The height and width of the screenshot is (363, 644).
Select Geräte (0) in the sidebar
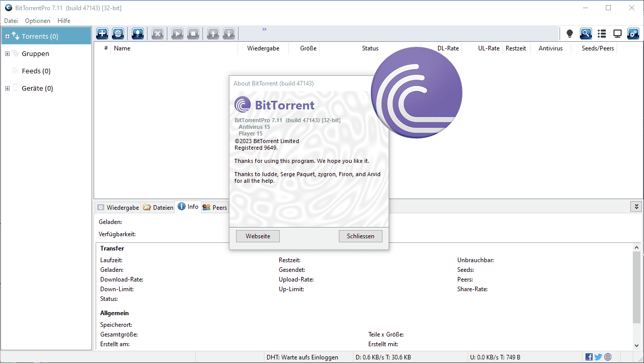[x=38, y=88]
